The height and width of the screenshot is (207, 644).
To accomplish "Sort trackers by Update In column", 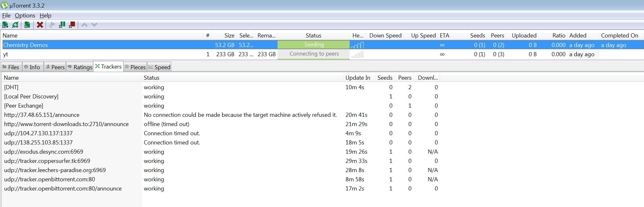I will (x=358, y=78).
